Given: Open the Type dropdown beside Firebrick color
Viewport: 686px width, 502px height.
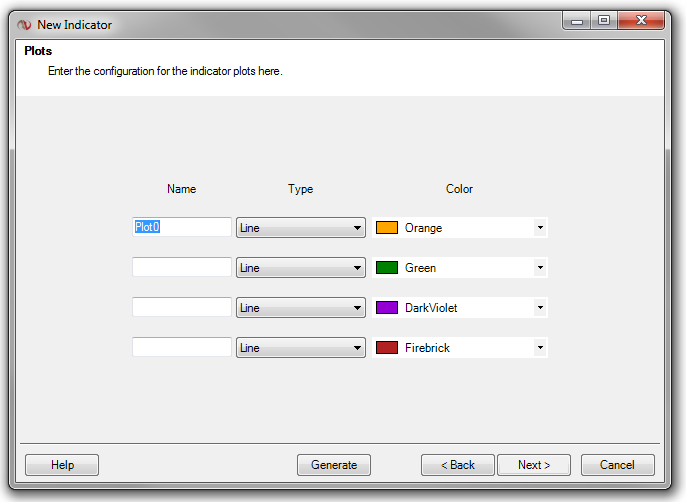Looking at the screenshot, I should (x=301, y=348).
